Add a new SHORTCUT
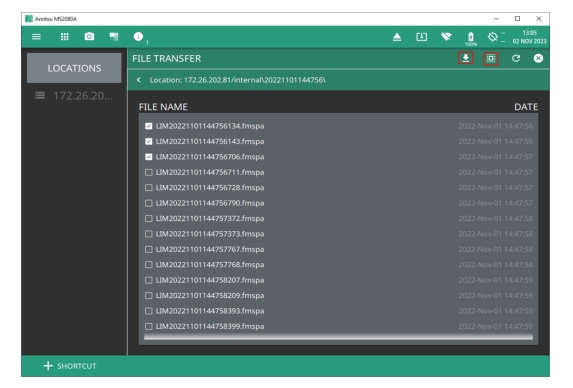573x388 pixels. click(x=70, y=366)
